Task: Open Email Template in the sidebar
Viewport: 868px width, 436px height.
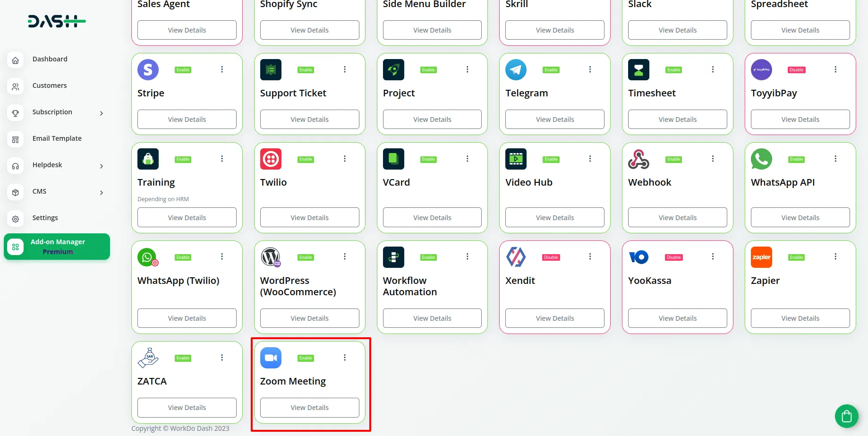Action: (57, 139)
